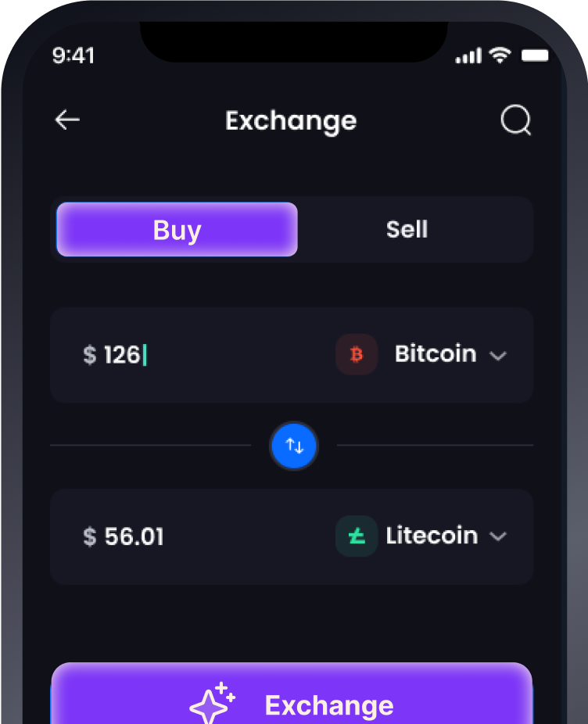
Task: Swap currencies with the blue arrows button
Action: 294,446
